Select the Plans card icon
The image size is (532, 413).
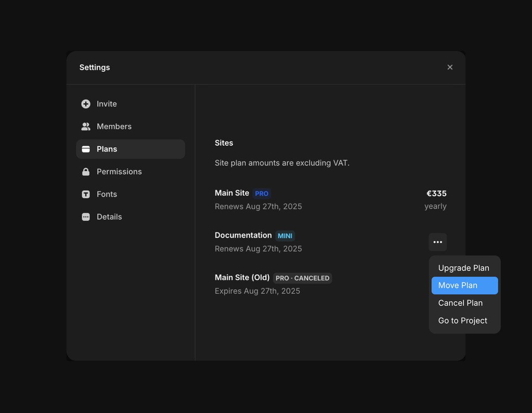(x=85, y=149)
